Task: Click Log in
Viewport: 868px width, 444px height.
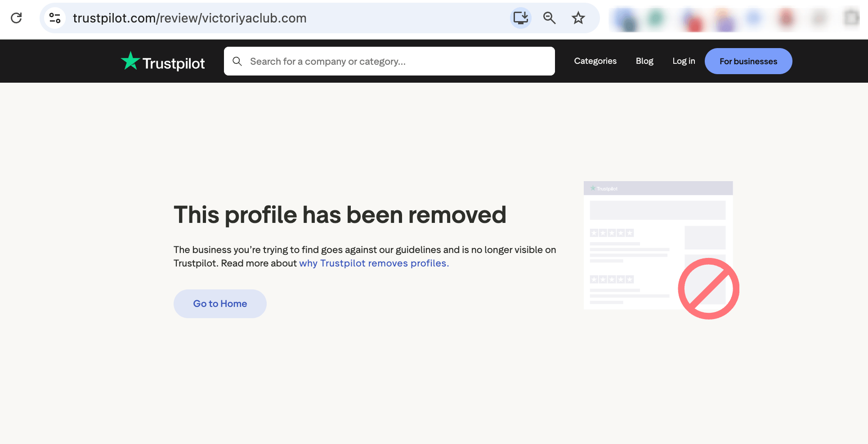Action: coord(684,61)
